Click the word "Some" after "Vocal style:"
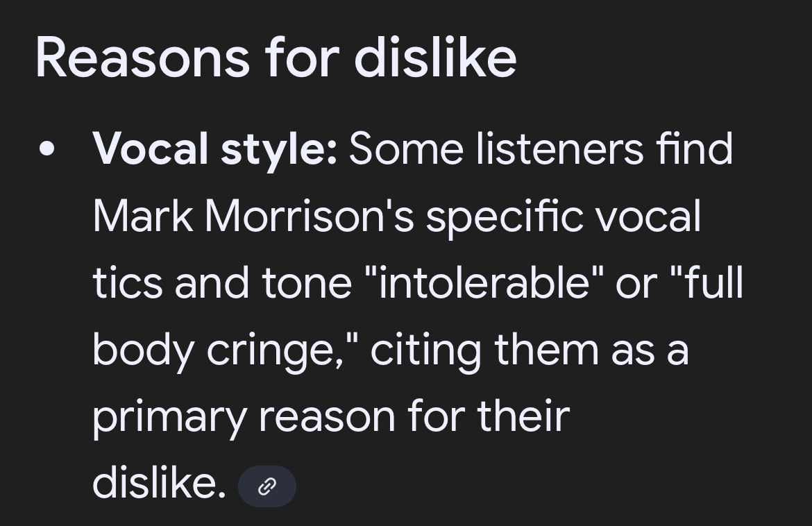Screen dimensions: 812x526 (405, 149)
